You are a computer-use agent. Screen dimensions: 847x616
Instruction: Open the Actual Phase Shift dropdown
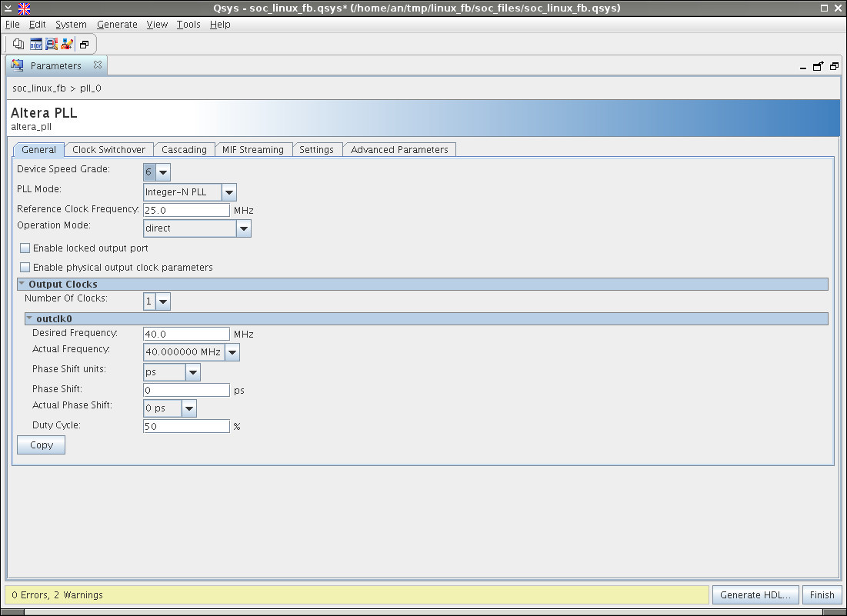click(x=189, y=408)
